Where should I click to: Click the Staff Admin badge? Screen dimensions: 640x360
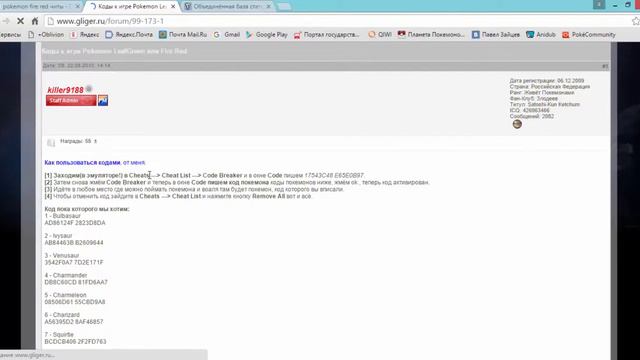[71, 100]
